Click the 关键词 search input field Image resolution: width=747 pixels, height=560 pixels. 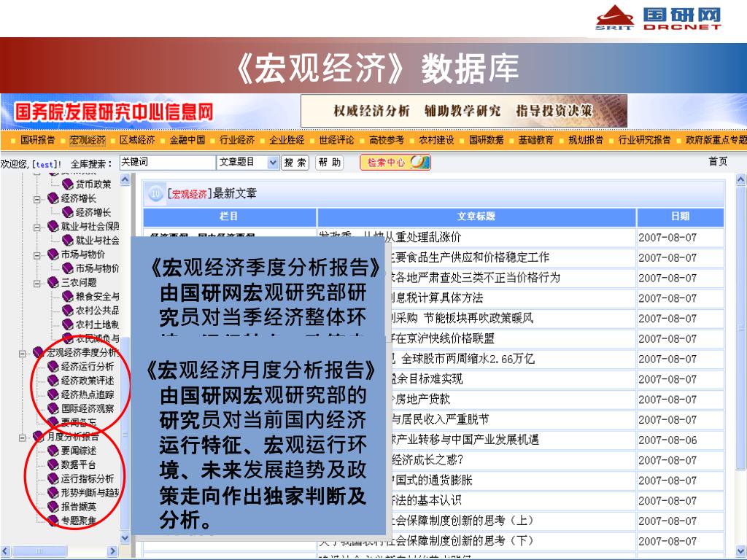pyautogui.click(x=167, y=163)
